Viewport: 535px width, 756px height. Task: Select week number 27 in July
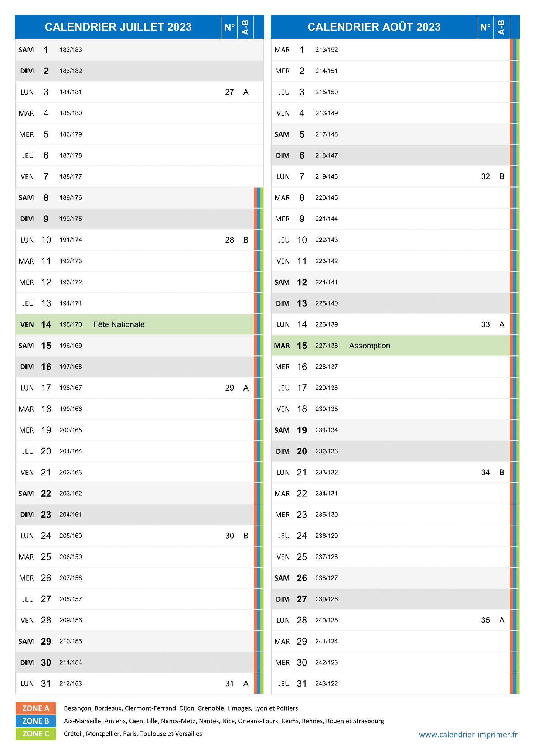coord(229,92)
